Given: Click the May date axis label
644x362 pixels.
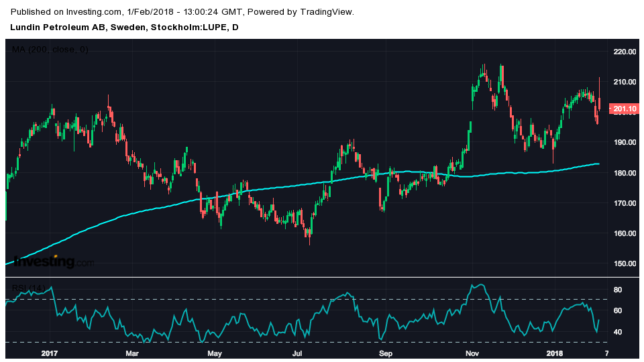Looking at the screenshot, I should click(215, 353).
